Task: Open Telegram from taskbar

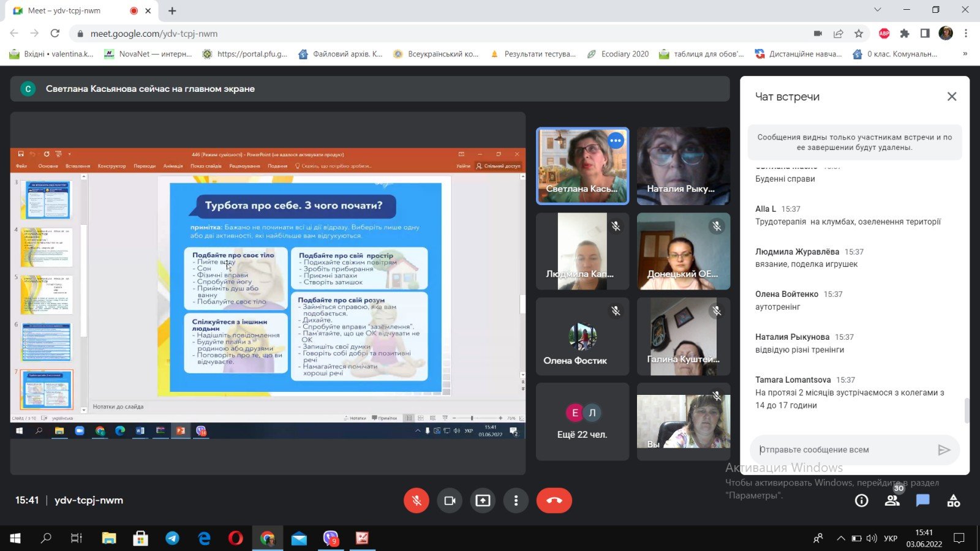Action: pyautogui.click(x=173, y=538)
